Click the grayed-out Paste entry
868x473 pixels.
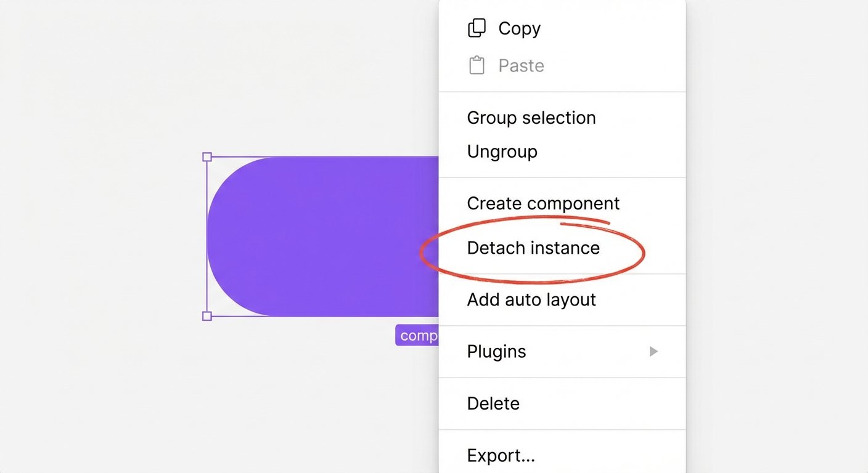click(x=520, y=65)
